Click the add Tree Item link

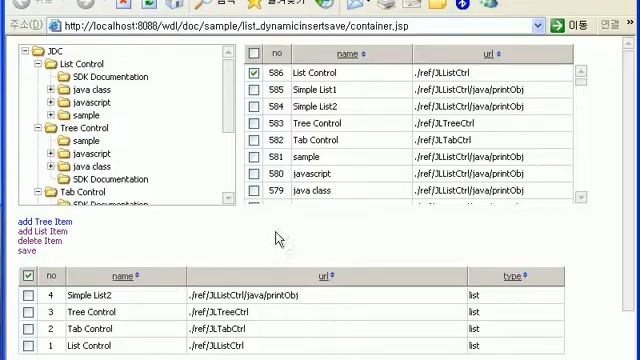tap(45, 222)
